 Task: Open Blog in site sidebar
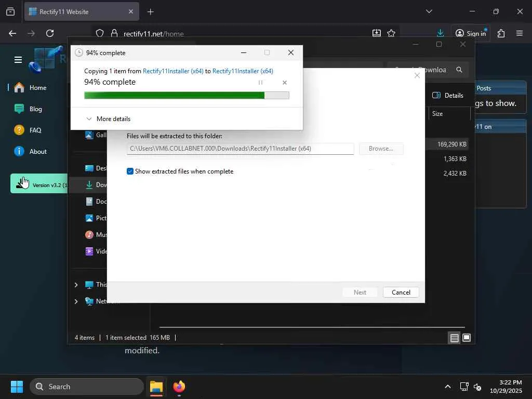point(29,109)
